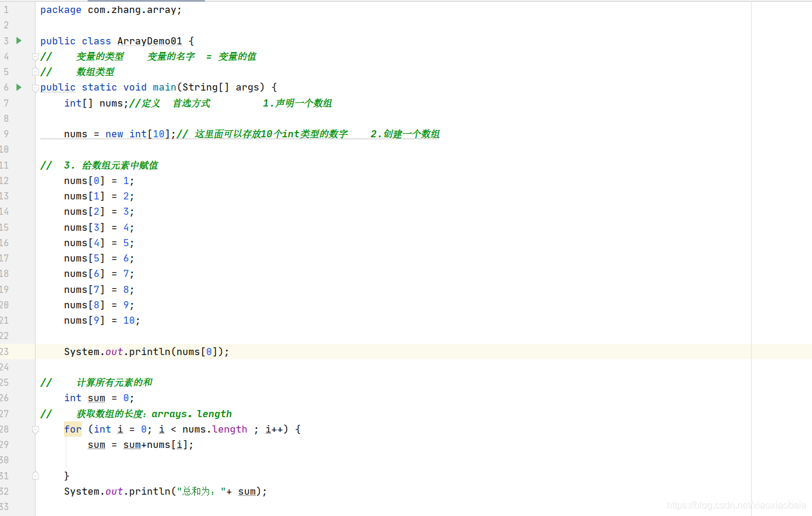Click 'package com.zhang.array;' statement
The height and width of the screenshot is (516, 812).
(x=111, y=10)
